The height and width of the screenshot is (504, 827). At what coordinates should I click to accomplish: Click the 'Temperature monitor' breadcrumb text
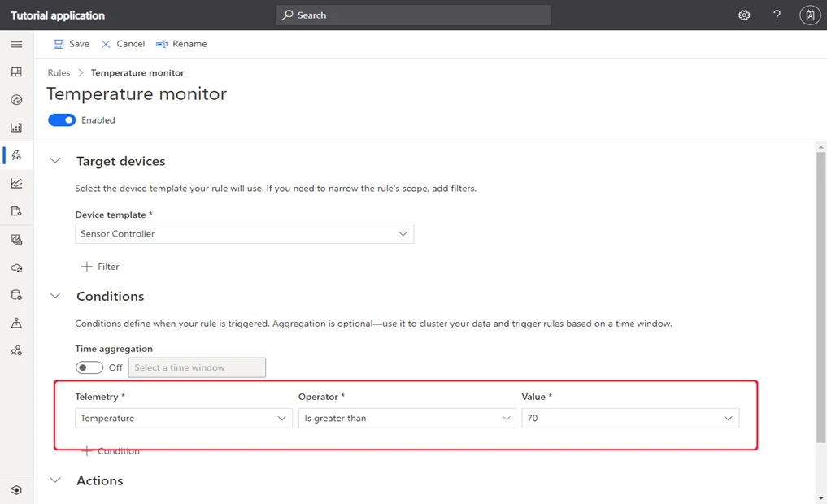tap(137, 72)
